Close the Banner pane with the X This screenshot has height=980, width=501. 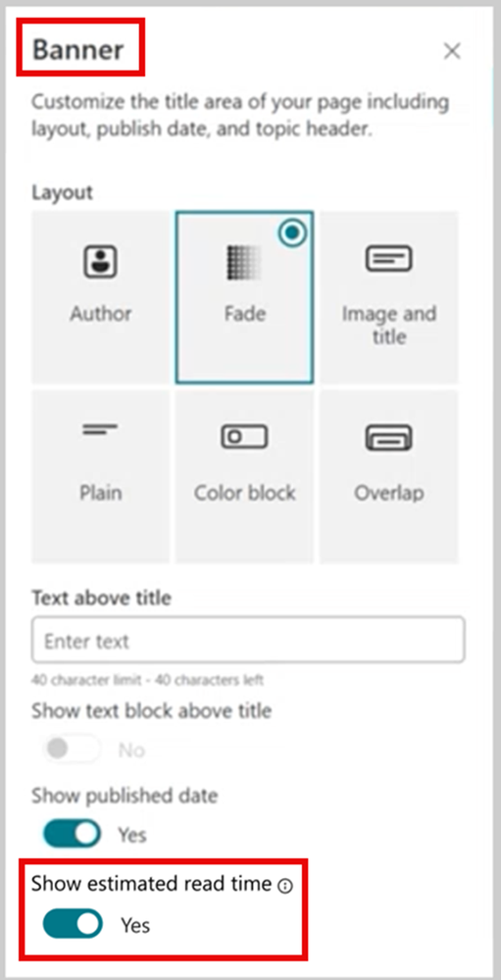[x=452, y=51]
